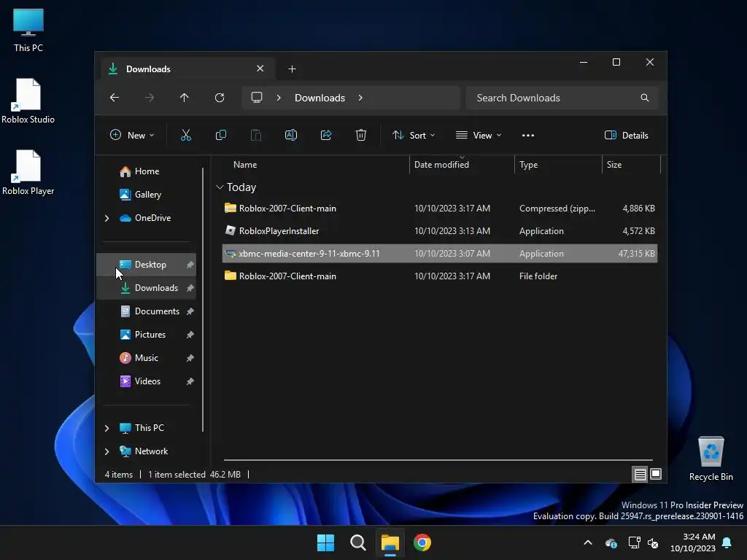Click the Roblox Studio desktop shortcut
747x560 pixels.
coord(28,101)
